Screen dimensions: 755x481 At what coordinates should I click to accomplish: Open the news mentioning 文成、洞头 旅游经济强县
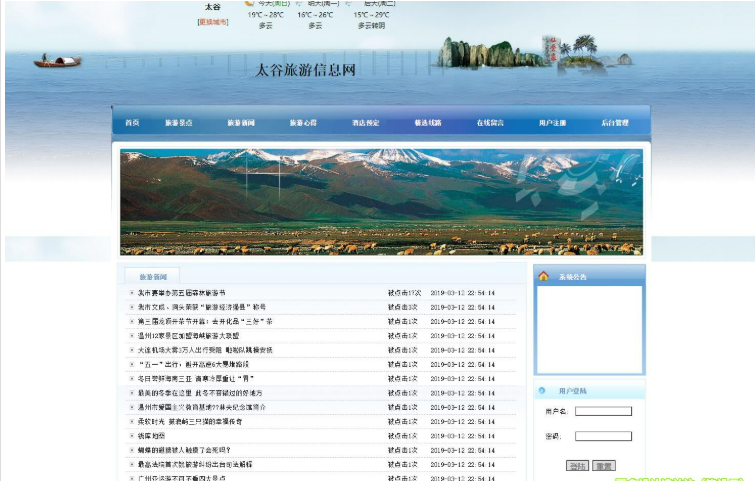pyautogui.click(x=202, y=307)
